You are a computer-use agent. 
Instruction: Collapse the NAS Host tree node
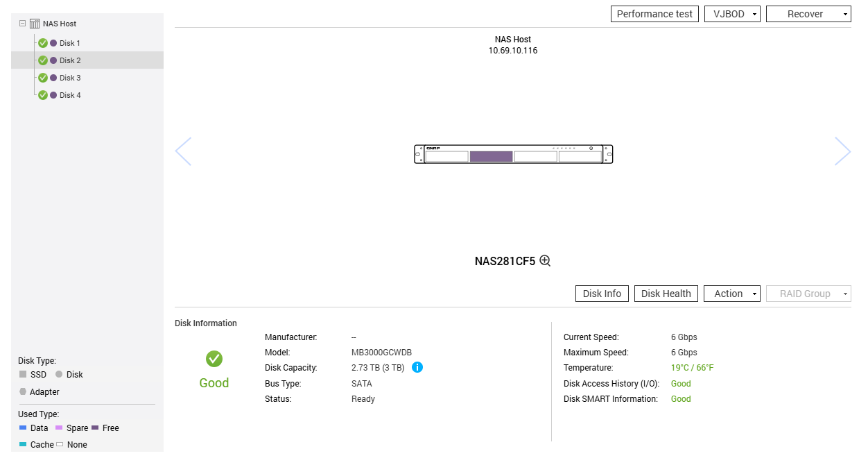coord(21,23)
